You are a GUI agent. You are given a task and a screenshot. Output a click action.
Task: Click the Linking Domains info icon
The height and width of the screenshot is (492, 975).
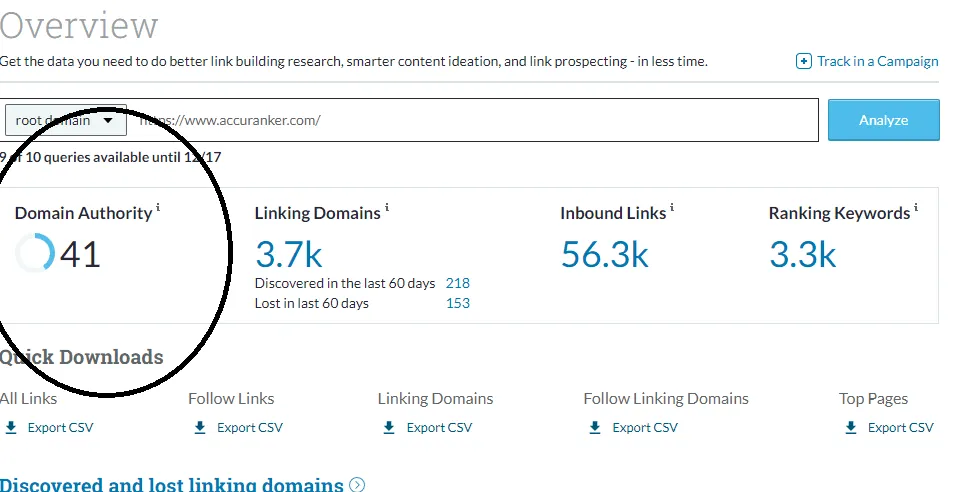(387, 208)
